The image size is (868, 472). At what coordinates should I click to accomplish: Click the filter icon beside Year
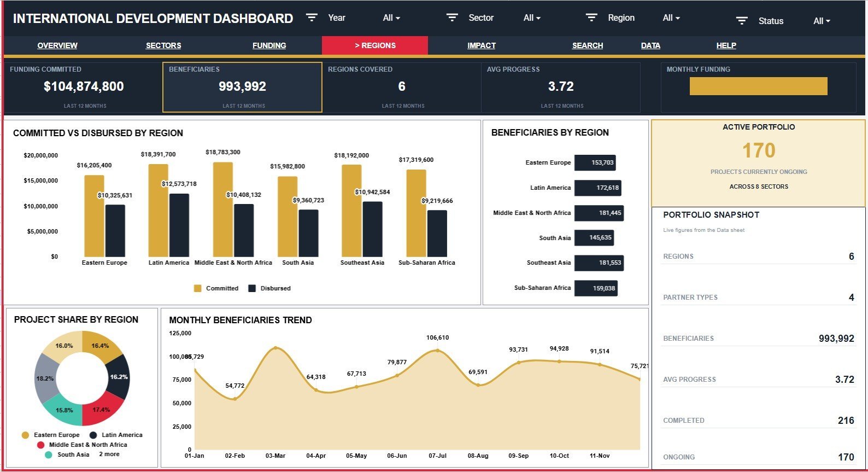click(x=312, y=18)
